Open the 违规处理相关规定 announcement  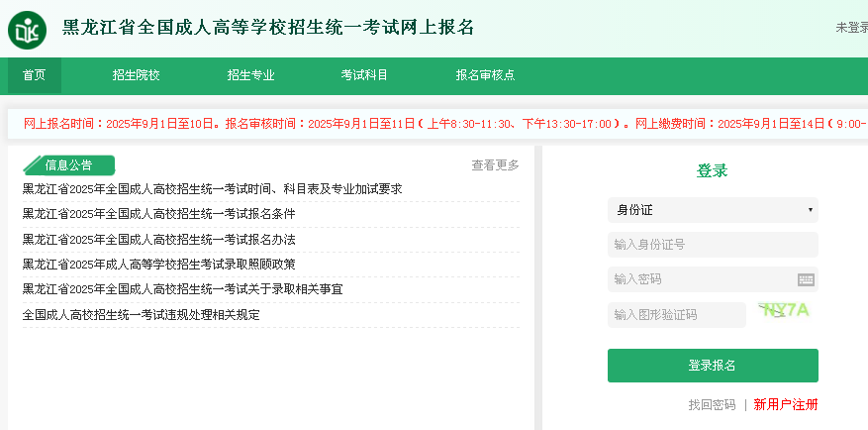click(142, 315)
